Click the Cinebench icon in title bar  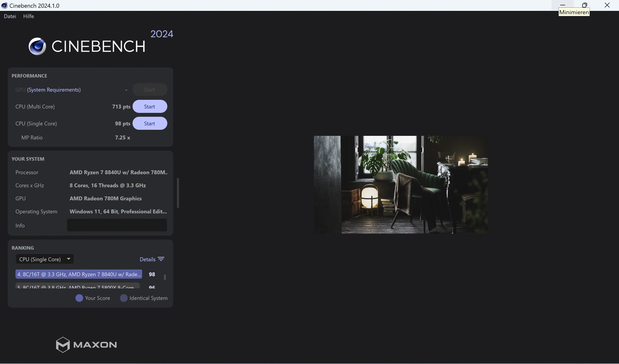(4, 5)
